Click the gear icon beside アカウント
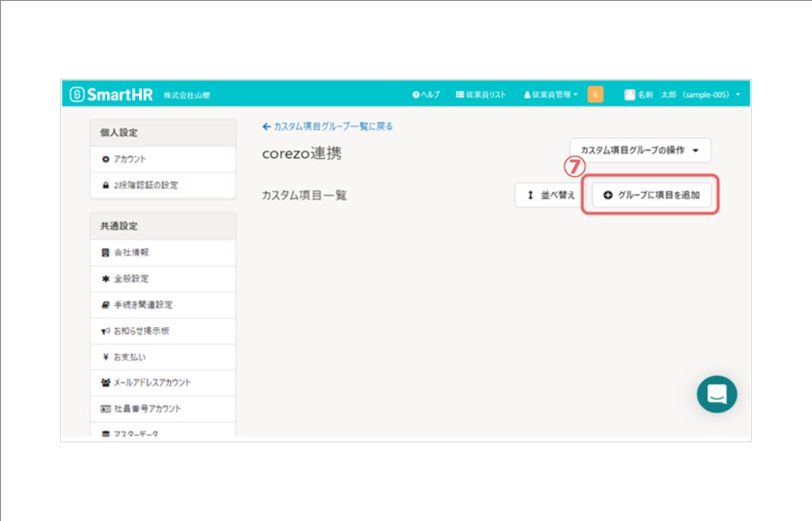This screenshot has width=812, height=521. click(106, 159)
